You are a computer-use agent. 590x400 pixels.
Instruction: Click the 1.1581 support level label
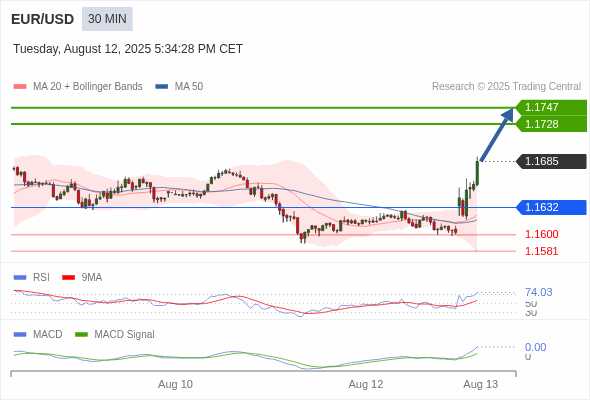(541, 251)
